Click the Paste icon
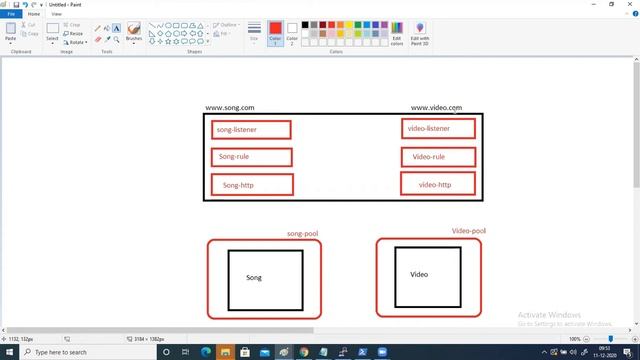The width and height of the screenshot is (640, 360). 11,28
